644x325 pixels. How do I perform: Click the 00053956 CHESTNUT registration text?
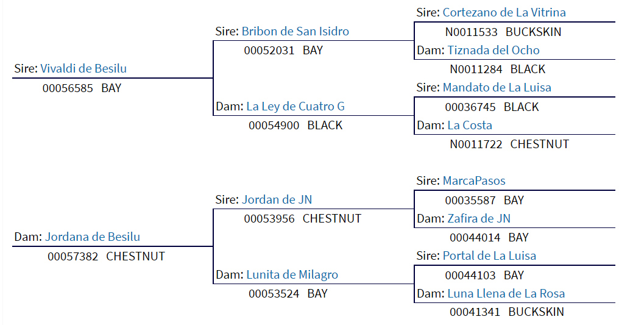point(303,218)
